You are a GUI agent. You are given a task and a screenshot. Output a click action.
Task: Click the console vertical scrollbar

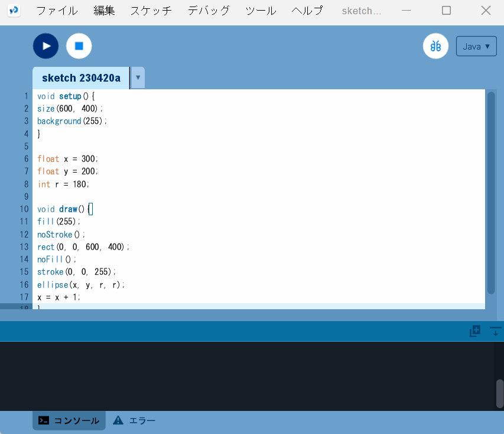pos(500,393)
